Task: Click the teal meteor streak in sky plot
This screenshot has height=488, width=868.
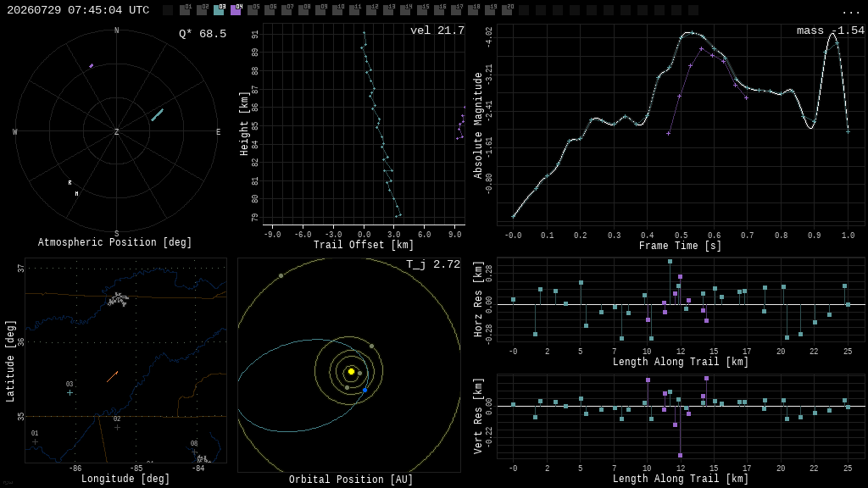Action: point(157,114)
